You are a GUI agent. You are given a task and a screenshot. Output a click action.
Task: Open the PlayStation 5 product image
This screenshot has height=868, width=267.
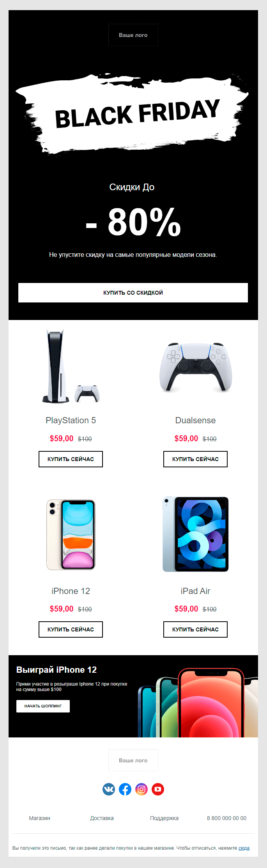pyautogui.click(x=71, y=366)
